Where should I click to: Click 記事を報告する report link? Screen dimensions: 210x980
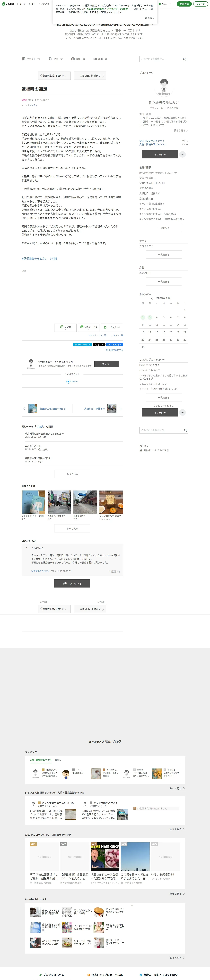[114, 350]
